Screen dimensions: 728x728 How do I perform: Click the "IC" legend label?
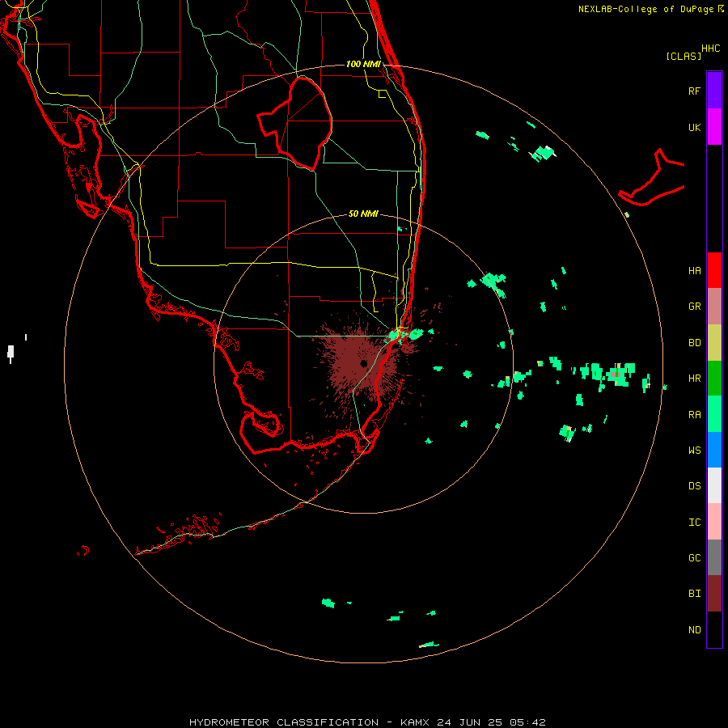coord(694,523)
